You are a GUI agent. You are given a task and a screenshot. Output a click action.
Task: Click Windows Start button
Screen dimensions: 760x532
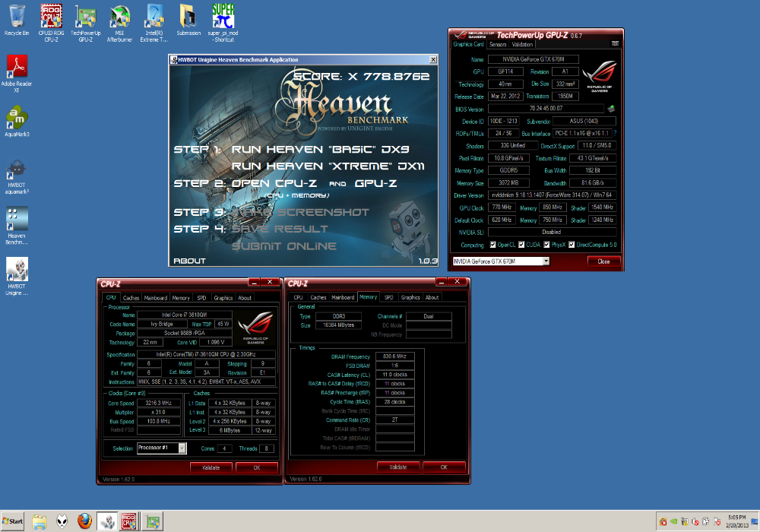pos(13,521)
